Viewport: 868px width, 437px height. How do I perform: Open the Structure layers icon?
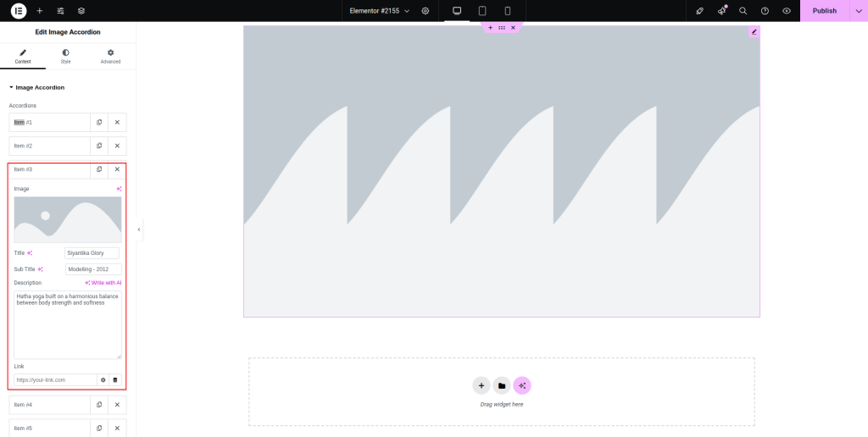pyautogui.click(x=81, y=10)
